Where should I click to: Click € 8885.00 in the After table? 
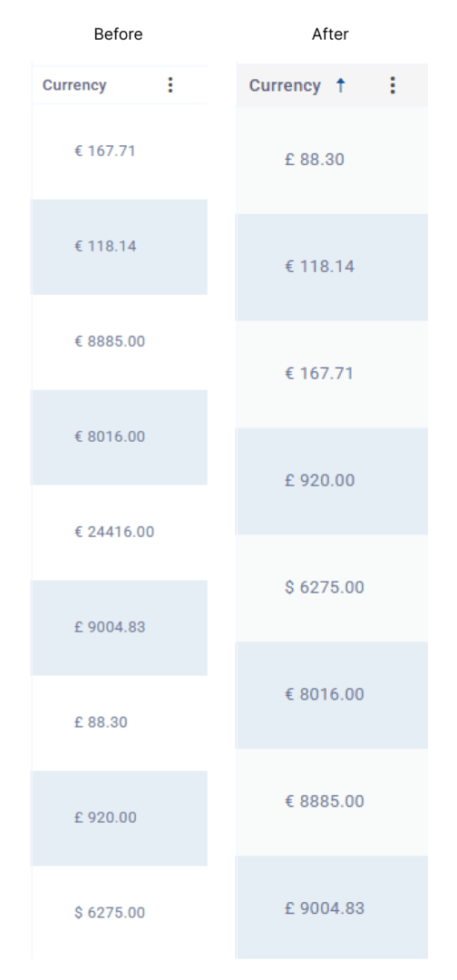click(324, 801)
